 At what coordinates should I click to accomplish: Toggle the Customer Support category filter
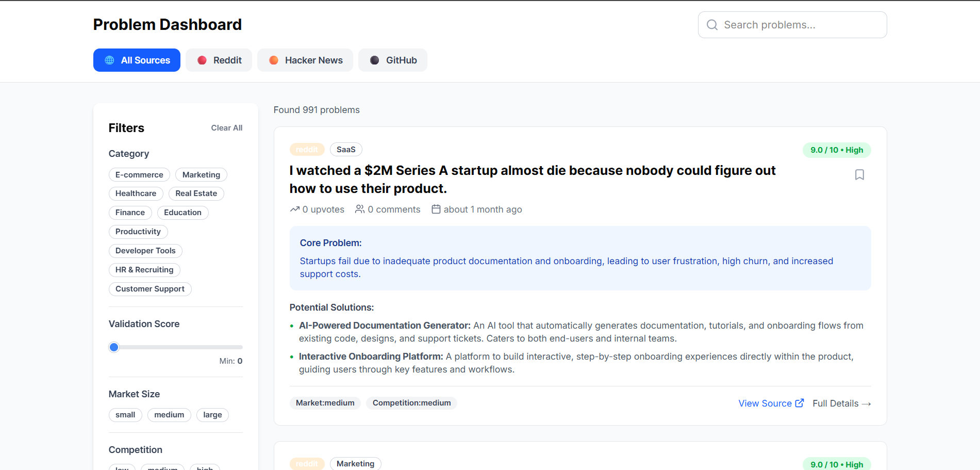pyautogui.click(x=150, y=289)
